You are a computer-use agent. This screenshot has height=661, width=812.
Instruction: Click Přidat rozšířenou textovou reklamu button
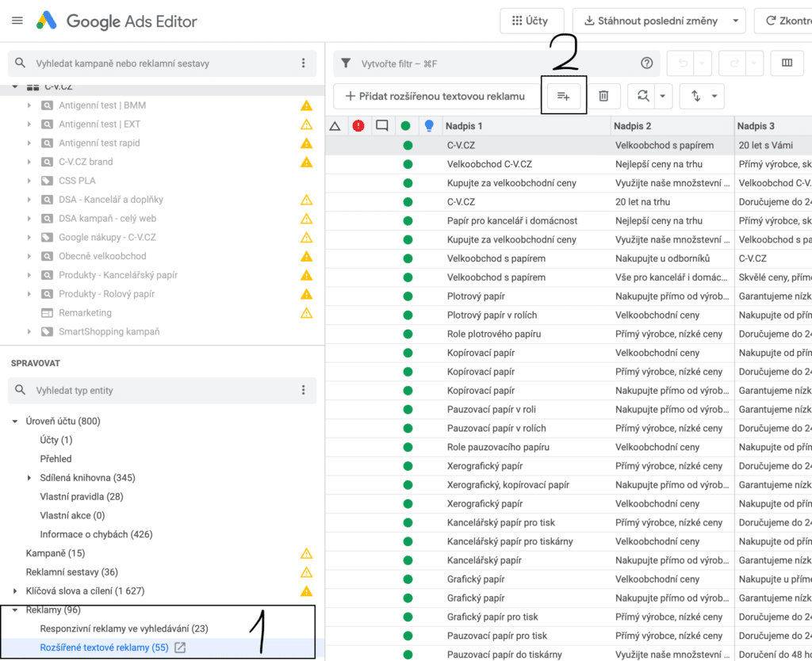pyautogui.click(x=435, y=96)
